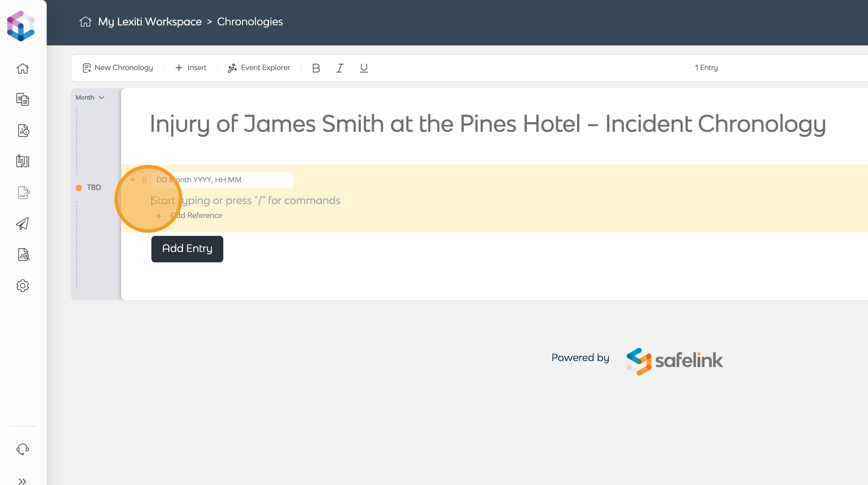Click the Lexiti logo at top left
This screenshot has height=485, width=868.
point(21,26)
